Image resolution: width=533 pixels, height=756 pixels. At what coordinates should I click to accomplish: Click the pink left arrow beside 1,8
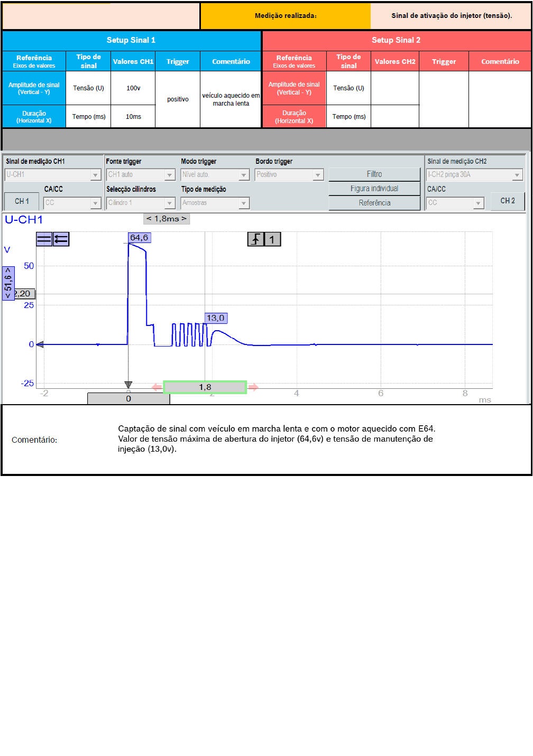(157, 387)
